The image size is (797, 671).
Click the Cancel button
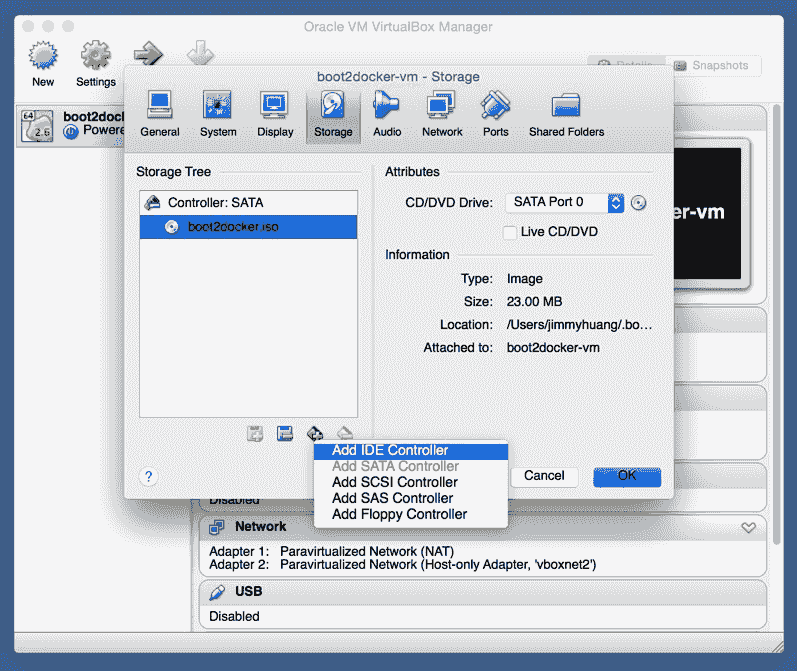(544, 476)
